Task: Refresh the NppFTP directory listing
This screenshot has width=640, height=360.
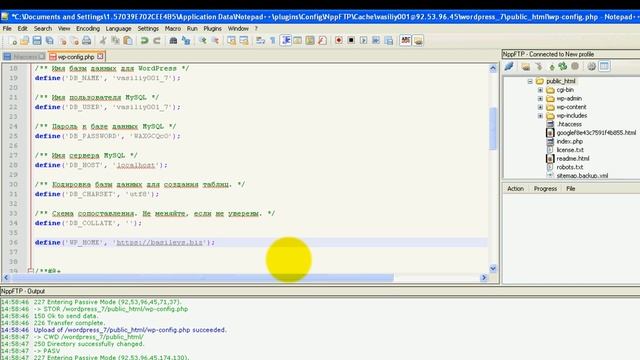Action: pyautogui.click(x=563, y=66)
